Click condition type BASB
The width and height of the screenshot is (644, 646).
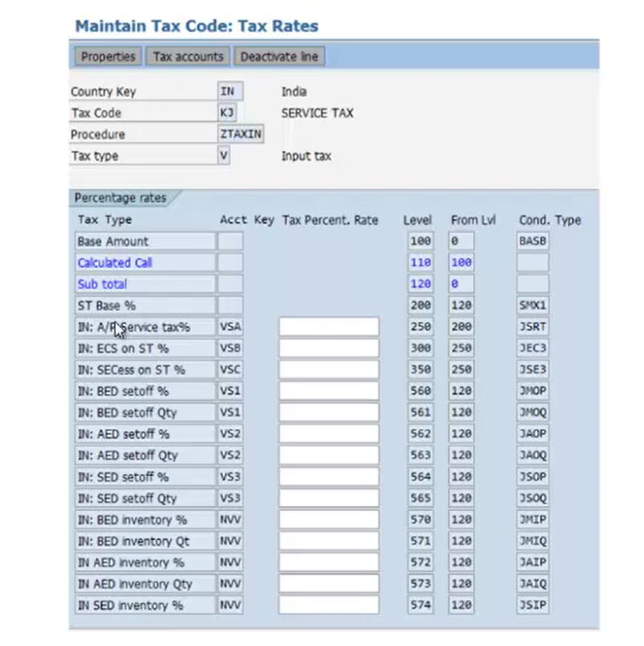pos(532,241)
